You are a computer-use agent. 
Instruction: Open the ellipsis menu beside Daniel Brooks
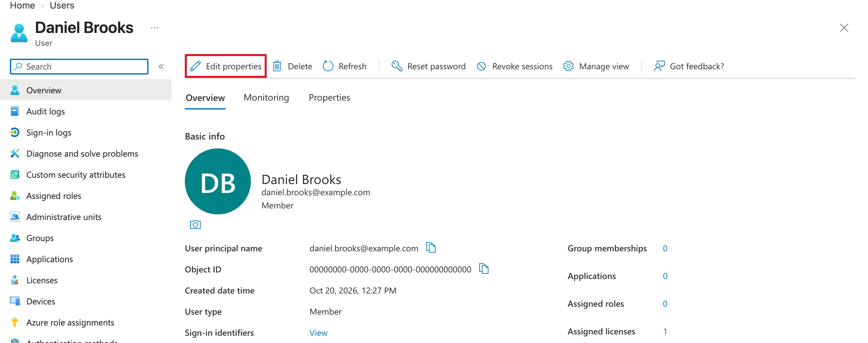coord(155,28)
